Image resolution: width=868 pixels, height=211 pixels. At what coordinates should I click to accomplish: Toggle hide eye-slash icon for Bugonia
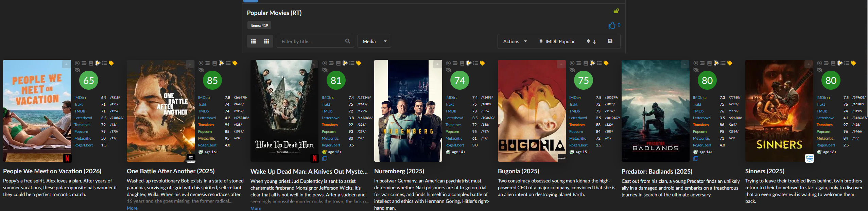(572, 70)
